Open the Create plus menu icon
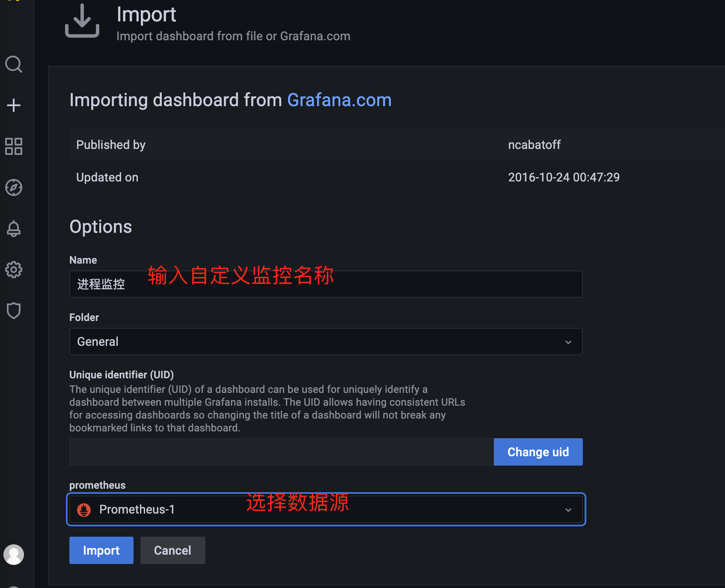The image size is (725, 588). (14, 105)
